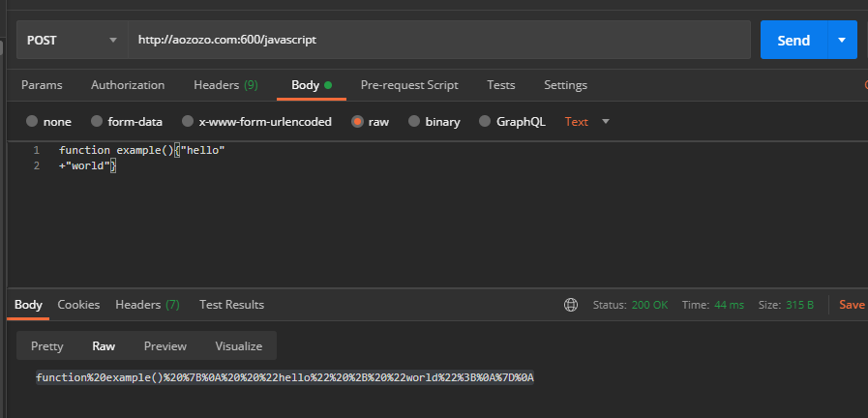Click the +"world"} line in editor
This screenshot has height=418, width=868.
87,165
